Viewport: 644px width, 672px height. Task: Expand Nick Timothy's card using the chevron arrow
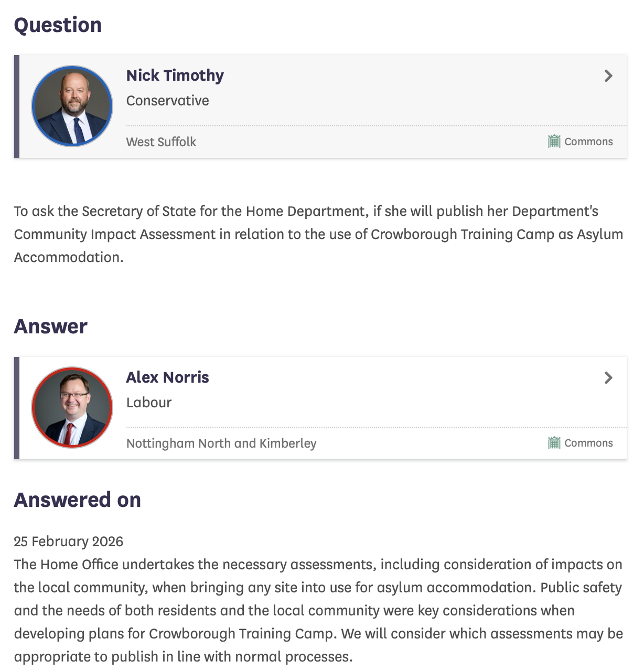(x=608, y=76)
